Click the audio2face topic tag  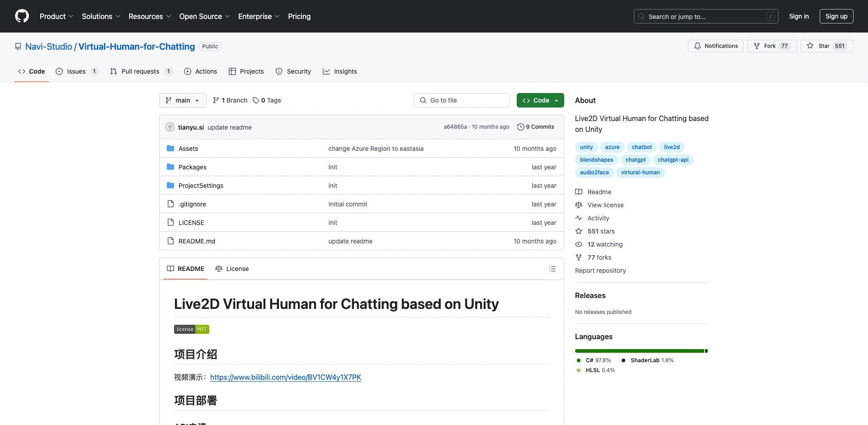[594, 173]
